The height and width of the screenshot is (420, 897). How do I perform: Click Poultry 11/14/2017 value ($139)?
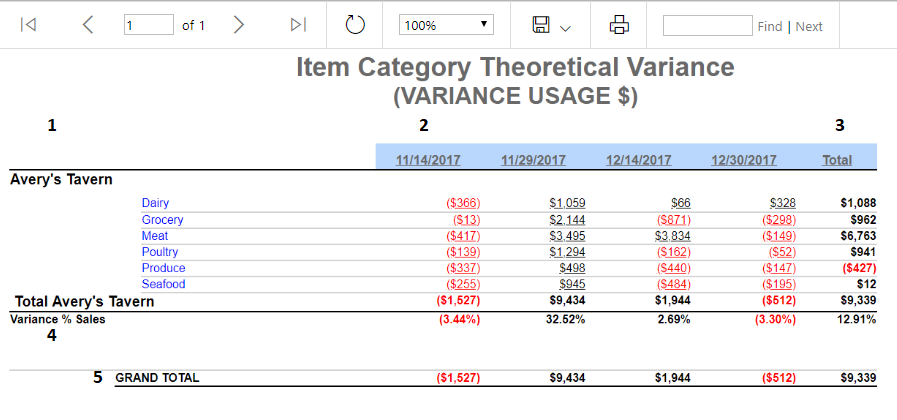[x=463, y=252]
